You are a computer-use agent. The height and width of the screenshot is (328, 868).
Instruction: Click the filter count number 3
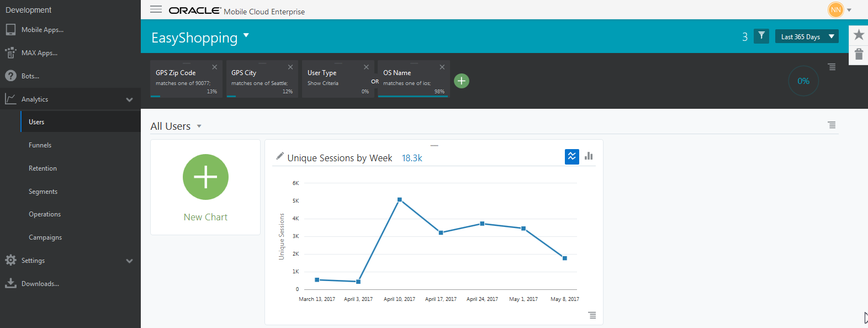745,37
